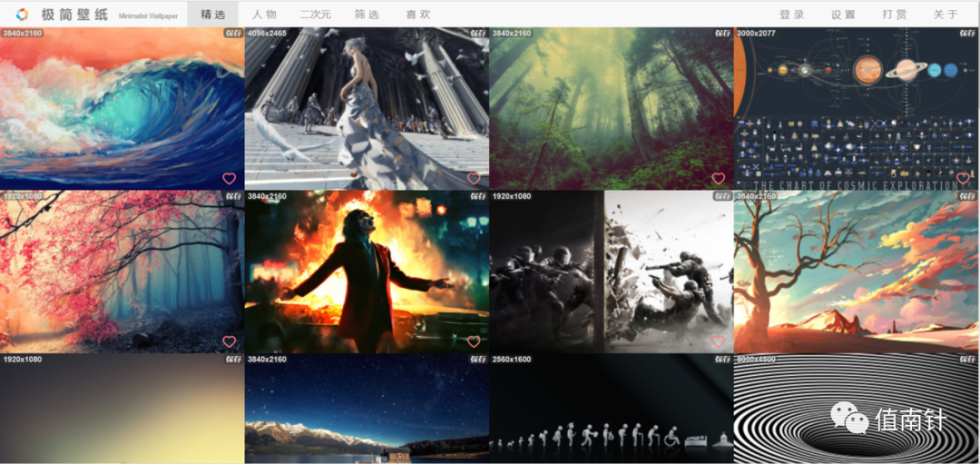Screen dimensions: 980x464
Task: Click 1920x1080 label on gradient wallpaper
Action: click(22, 360)
